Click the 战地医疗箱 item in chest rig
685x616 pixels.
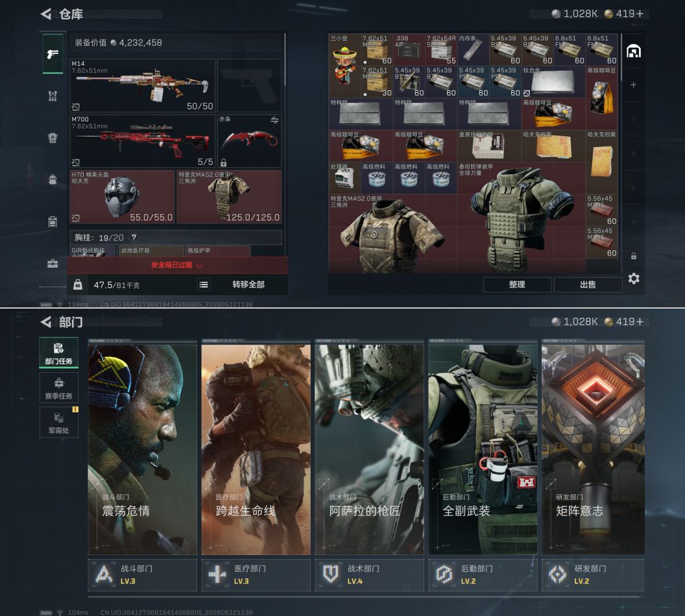tap(152, 250)
